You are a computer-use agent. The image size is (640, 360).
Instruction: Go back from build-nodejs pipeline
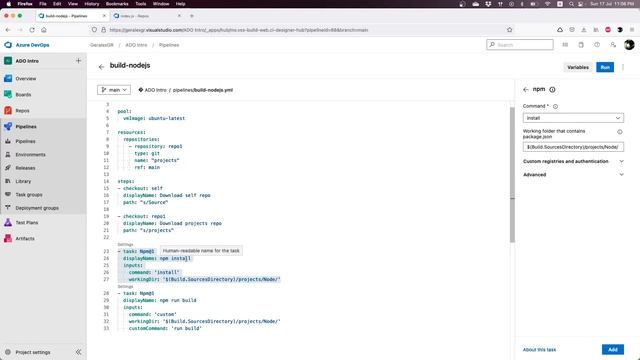pos(101,67)
